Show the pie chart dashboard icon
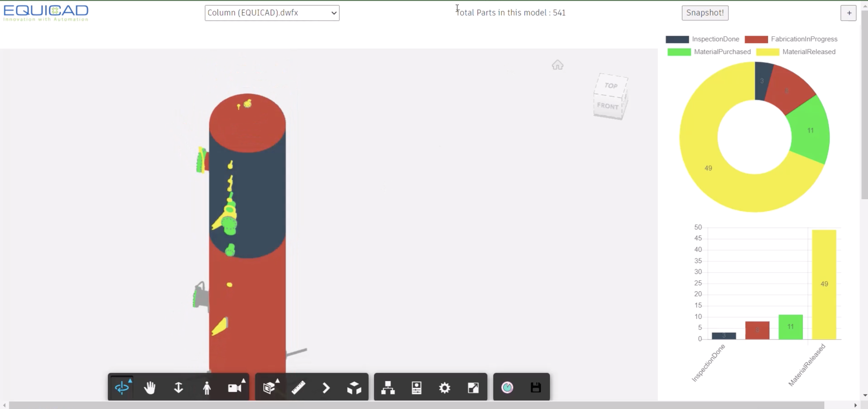This screenshot has height=409, width=868. click(x=508, y=387)
